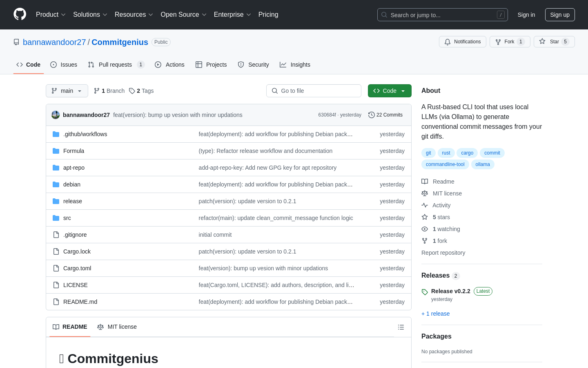The image size is (588, 368).
Task: Click the book icon beside Readme
Action: tap(425, 182)
